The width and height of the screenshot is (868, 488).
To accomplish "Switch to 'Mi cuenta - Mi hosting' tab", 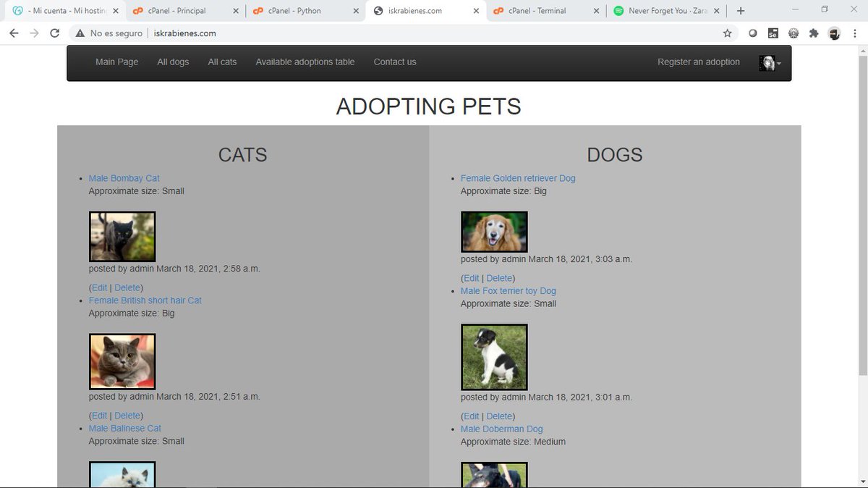I will 64,11.
